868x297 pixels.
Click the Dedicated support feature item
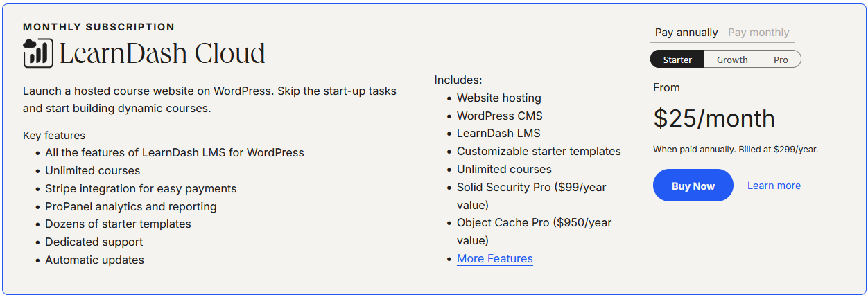coord(94,242)
